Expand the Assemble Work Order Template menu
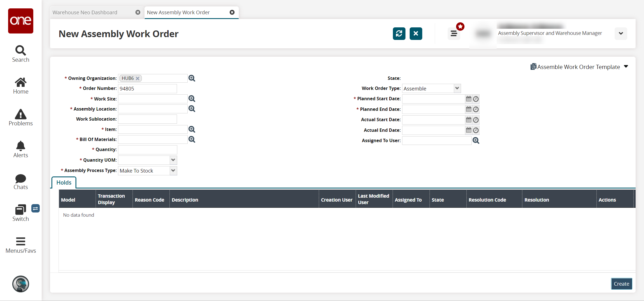644x301 pixels. (626, 67)
